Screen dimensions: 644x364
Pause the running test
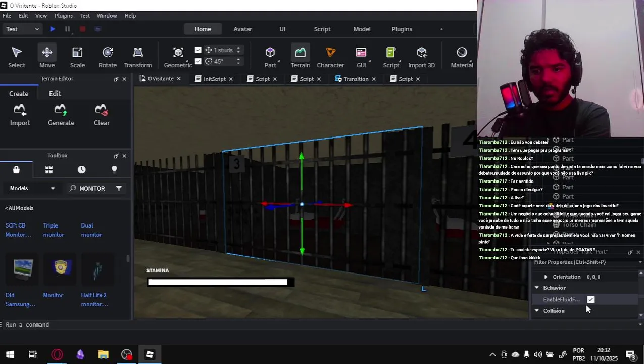(x=67, y=29)
